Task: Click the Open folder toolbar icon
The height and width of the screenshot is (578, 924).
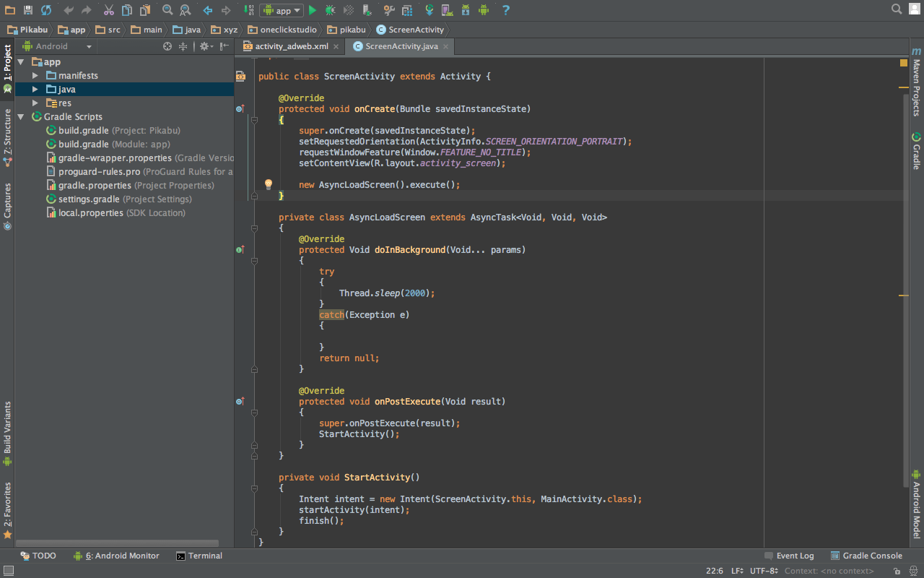Action: [9, 10]
